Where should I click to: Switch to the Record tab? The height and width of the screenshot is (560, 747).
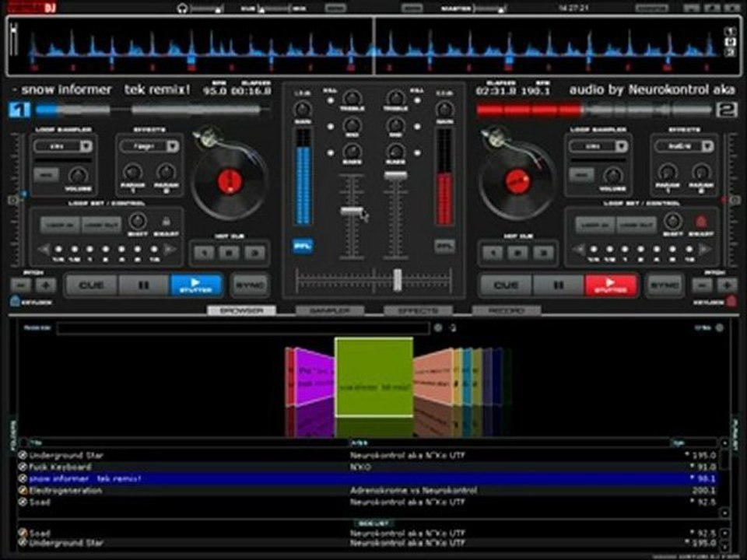506,311
